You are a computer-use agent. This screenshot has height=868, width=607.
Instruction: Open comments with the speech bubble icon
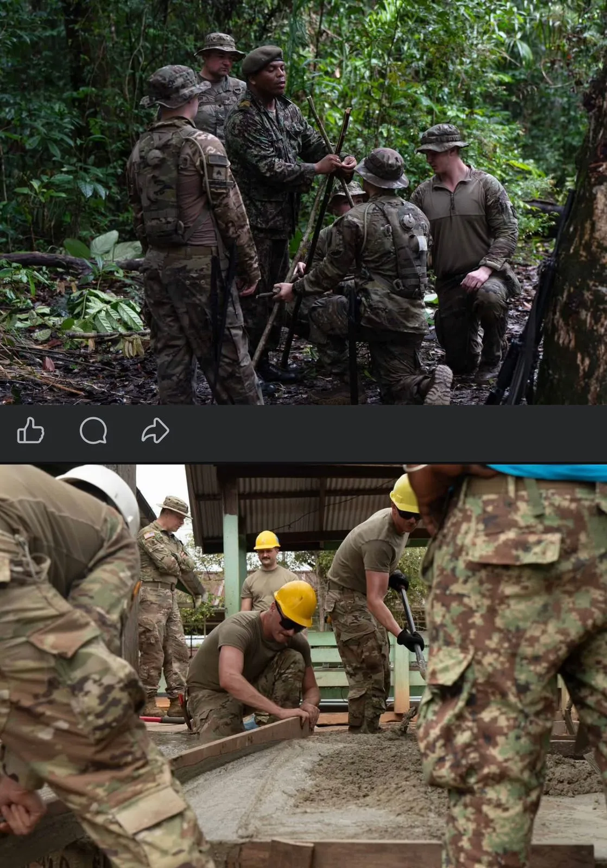[x=93, y=431]
